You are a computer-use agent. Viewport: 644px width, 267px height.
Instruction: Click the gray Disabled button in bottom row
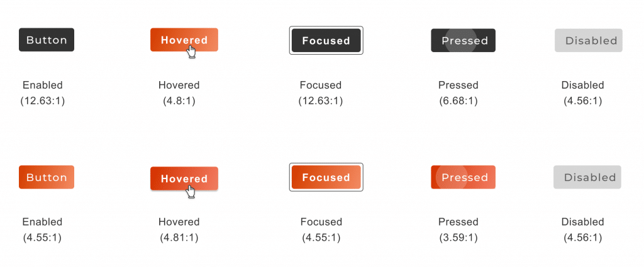(587, 177)
